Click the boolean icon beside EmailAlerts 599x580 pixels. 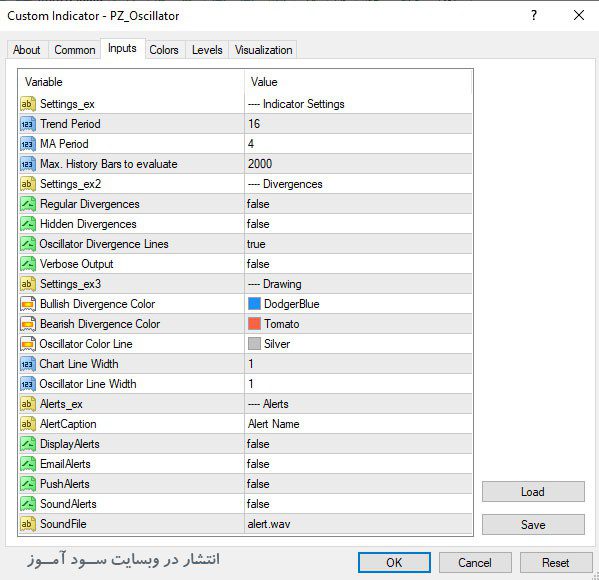pyautogui.click(x=28, y=464)
